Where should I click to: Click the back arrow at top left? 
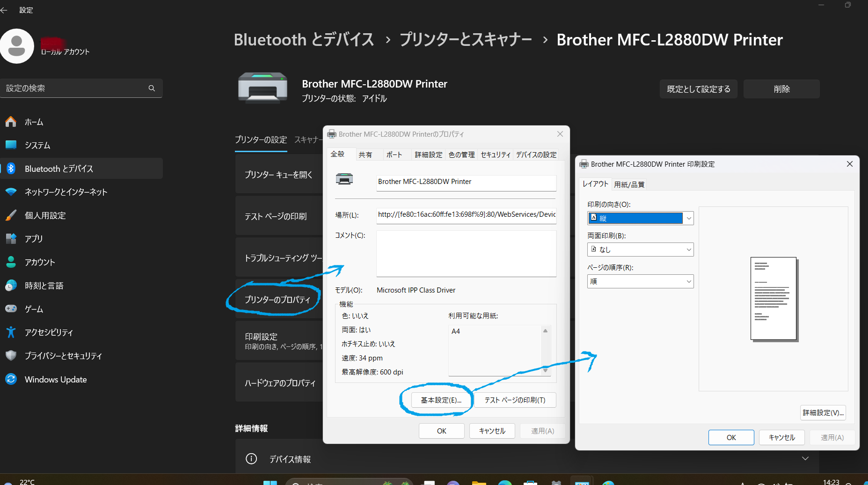tap(4, 10)
